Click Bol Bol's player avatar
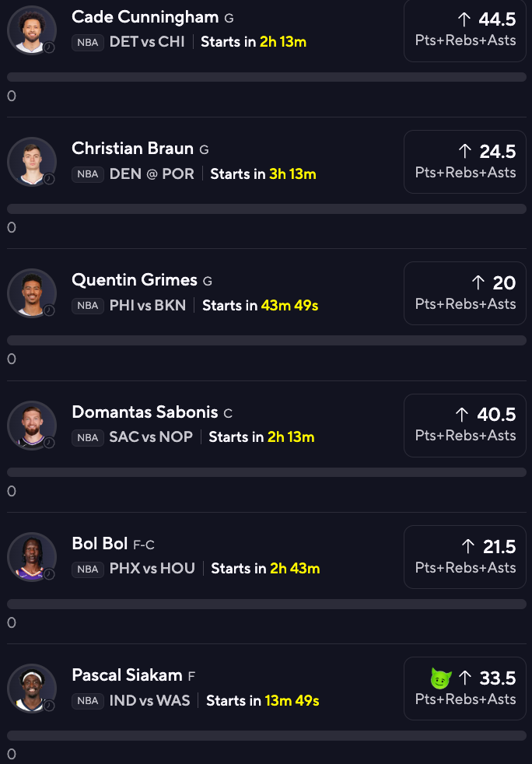The height and width of the screenshot is (764, 532). click(32, 557)
